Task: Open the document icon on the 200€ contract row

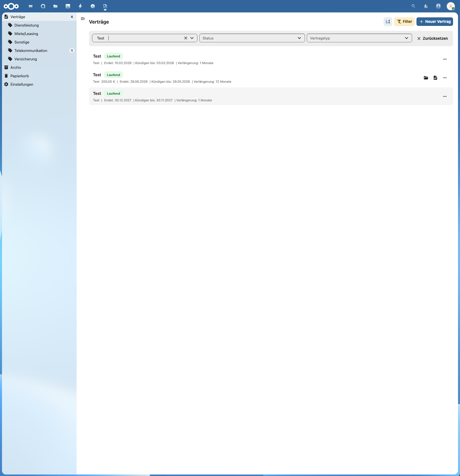Action: pos(435,78)
